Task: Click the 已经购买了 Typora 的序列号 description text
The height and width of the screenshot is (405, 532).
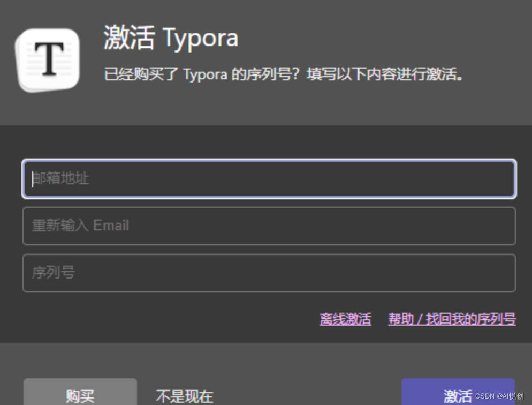Action: pyautogui.click(x=283, y=74)
